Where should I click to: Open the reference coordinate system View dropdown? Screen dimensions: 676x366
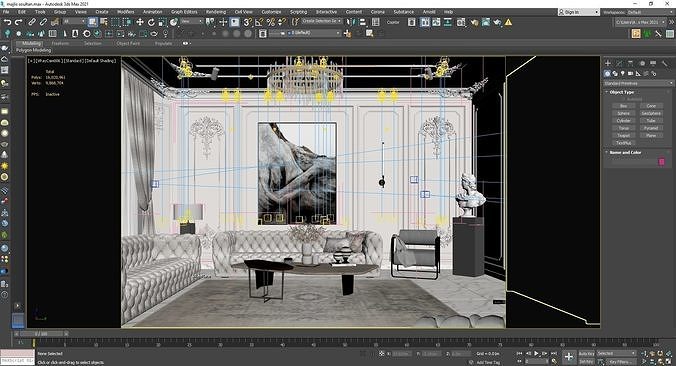192,21
